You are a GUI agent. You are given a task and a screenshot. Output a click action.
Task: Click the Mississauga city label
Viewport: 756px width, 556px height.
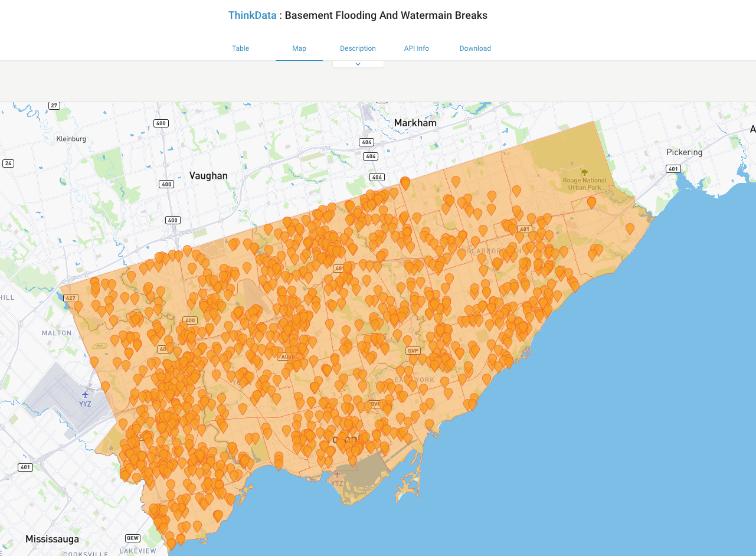52,539
